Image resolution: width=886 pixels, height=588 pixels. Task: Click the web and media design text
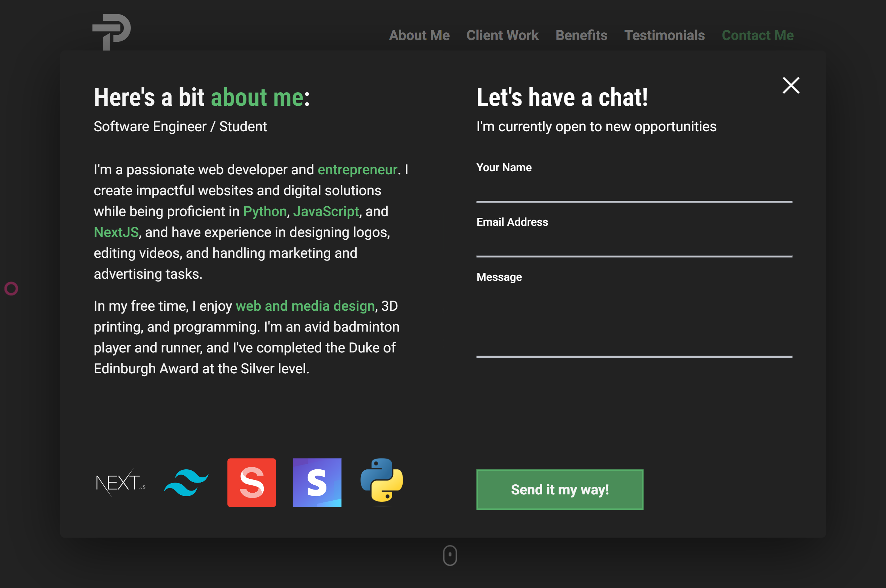pos(305,306)
